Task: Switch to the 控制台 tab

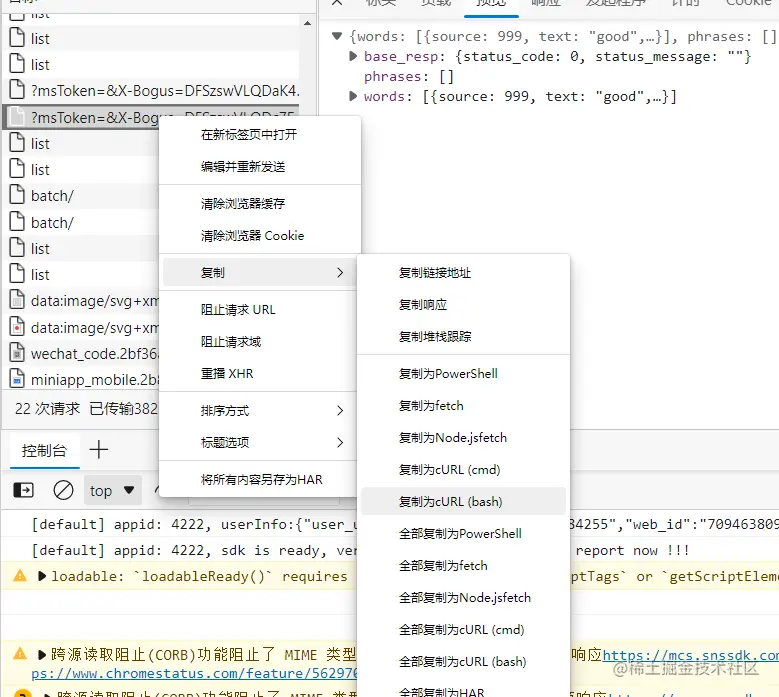Action: [x=44, y=451]
